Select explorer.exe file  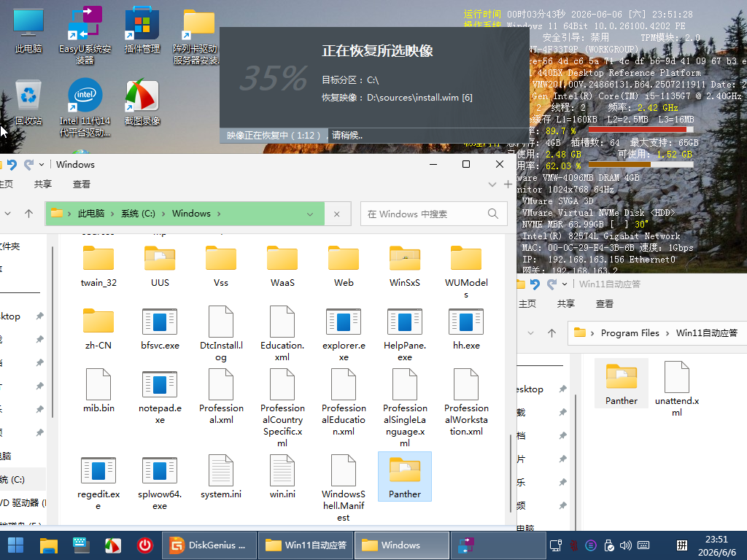tap(344, 335)
